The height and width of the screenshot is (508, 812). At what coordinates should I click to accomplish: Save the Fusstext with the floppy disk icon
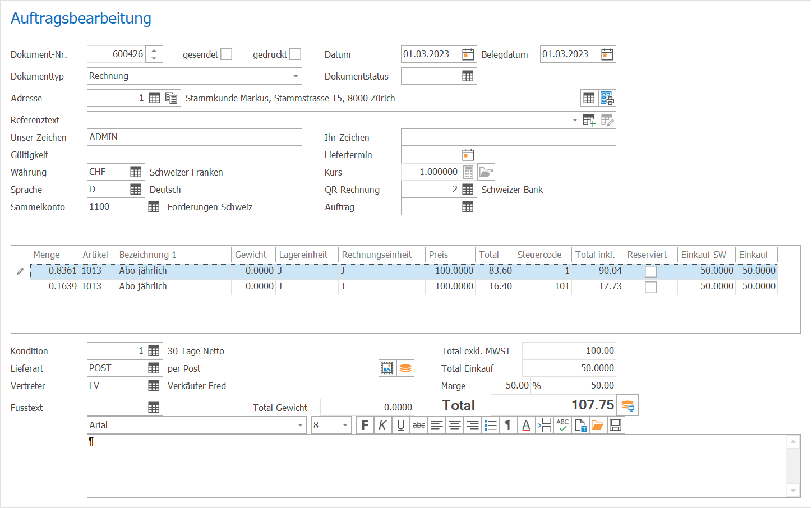pos(615,425)
